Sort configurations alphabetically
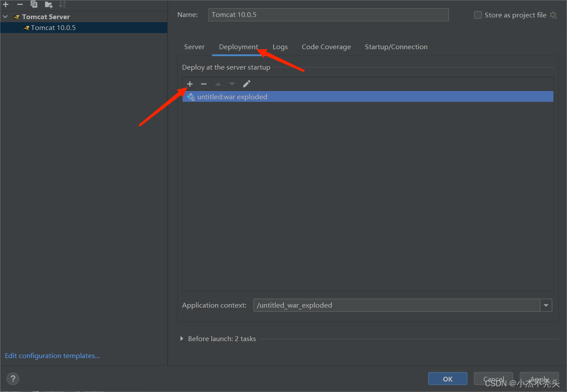This screenshot has height=392, width=567. pos(62,4)
